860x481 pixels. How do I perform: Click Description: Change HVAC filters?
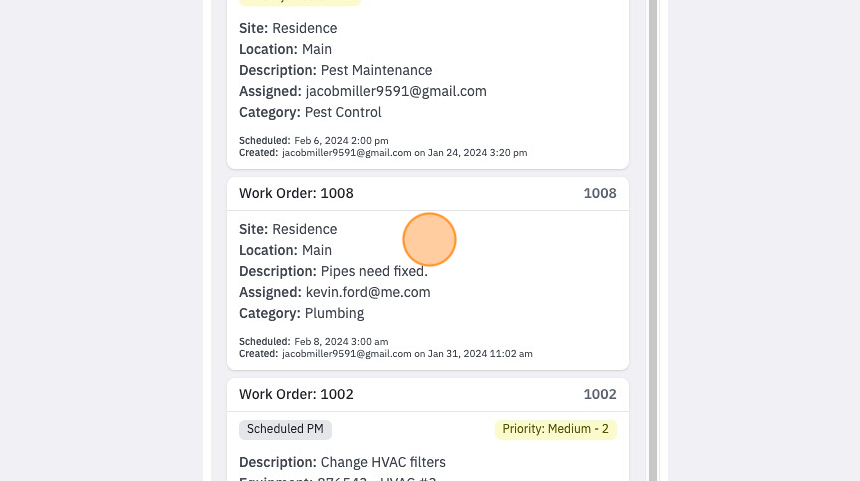[x=342, y=462]
